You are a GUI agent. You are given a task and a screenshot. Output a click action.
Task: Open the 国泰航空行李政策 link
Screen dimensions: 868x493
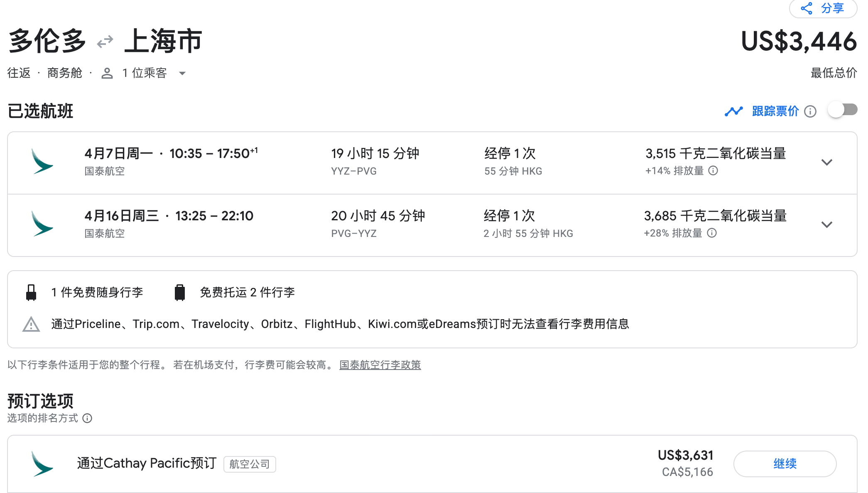380,365
